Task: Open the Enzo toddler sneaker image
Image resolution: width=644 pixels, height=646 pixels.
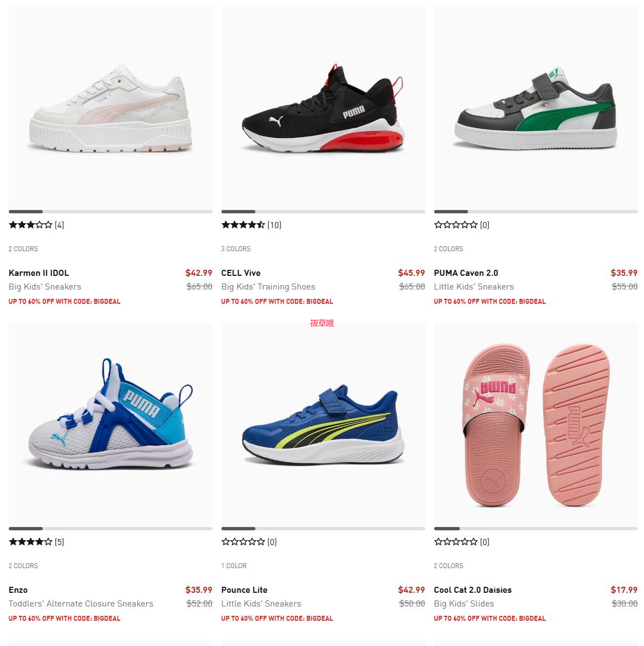Action: [110, 425]
